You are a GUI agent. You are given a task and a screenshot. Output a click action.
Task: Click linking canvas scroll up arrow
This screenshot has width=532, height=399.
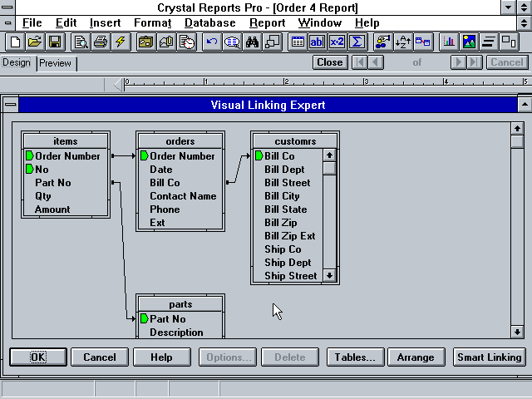(517, 129)
